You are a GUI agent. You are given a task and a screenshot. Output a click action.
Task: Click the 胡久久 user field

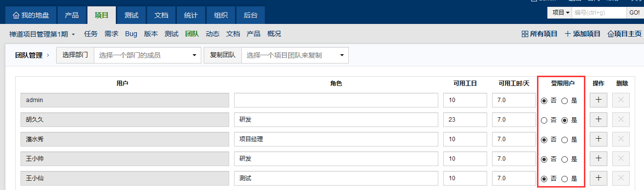click(x=125, y=120)
